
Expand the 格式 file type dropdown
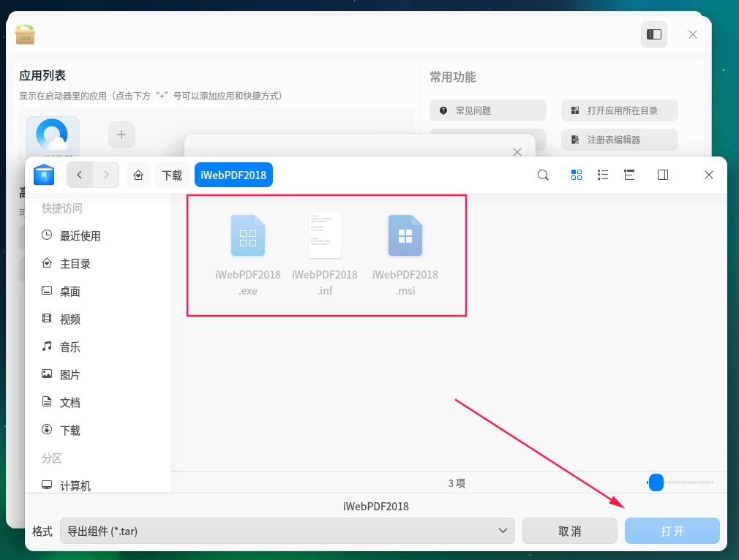(x=287, y=531)
